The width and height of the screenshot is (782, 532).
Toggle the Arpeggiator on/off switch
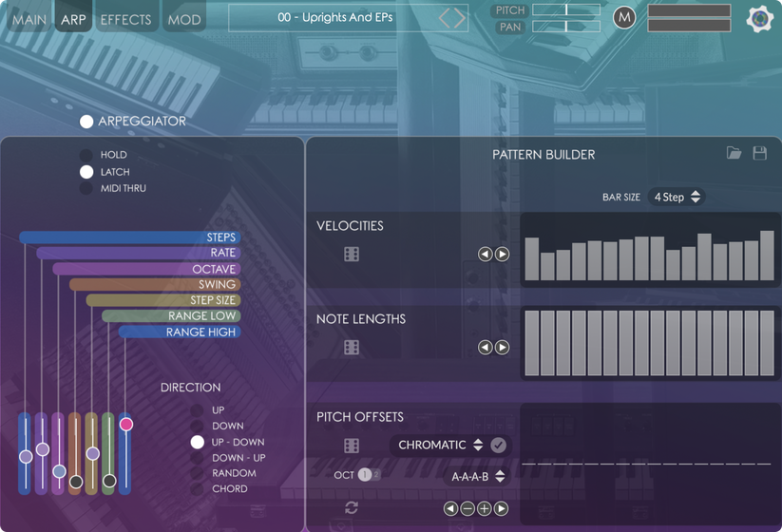coord(86,122)
